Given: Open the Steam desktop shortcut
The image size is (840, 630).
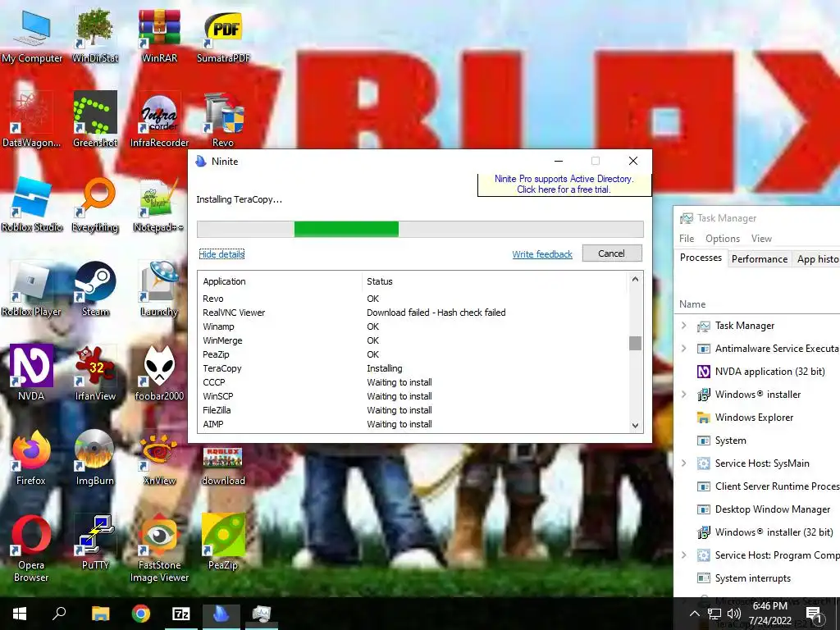Looking at the screenshot, I should click(95, 290).
